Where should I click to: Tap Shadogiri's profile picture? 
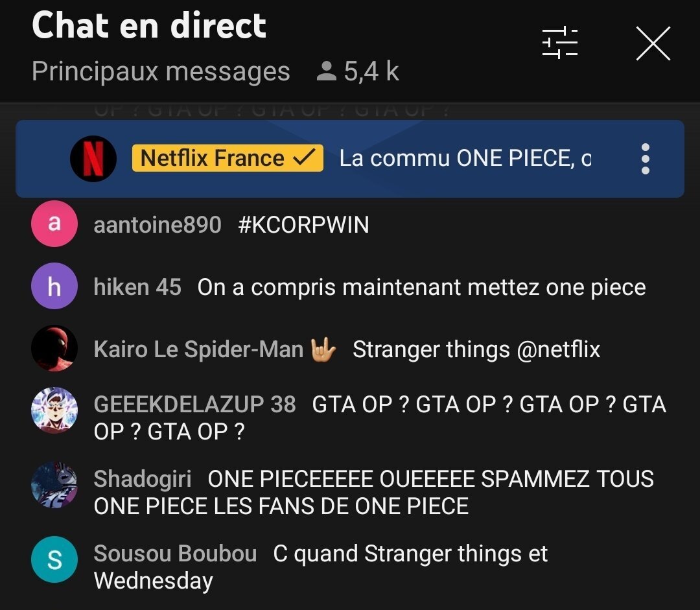click(x=54, y=485)
